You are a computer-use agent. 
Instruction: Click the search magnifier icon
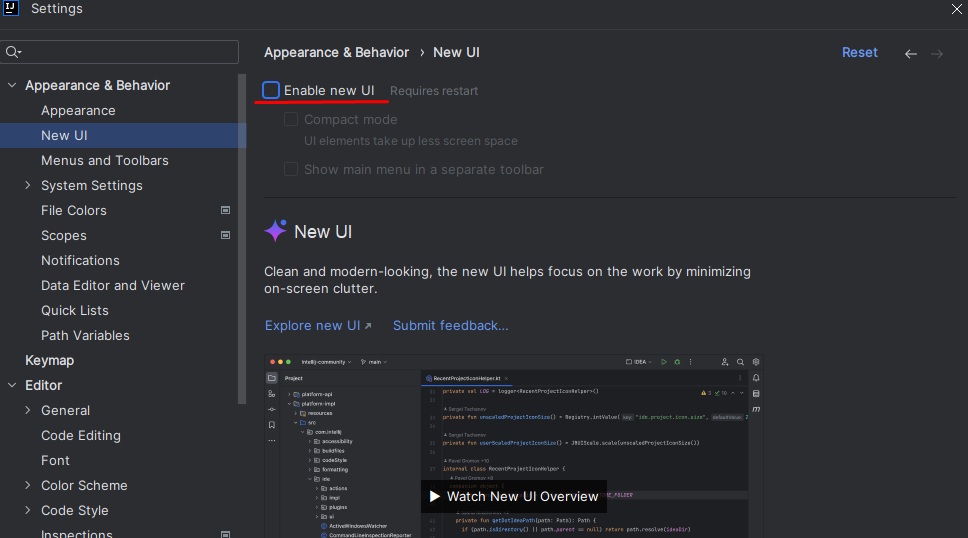[x=13, y=52]
